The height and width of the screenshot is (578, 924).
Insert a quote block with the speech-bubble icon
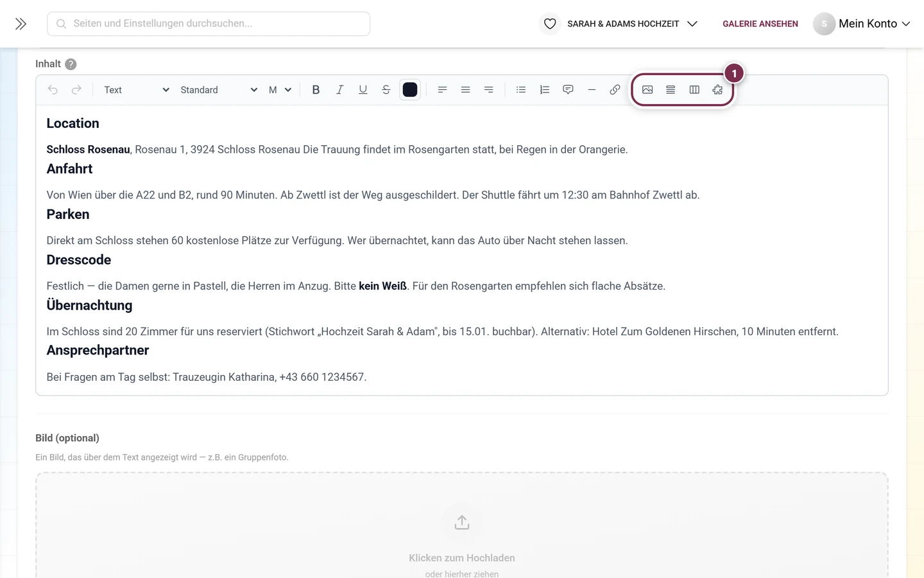click(568, 90)
